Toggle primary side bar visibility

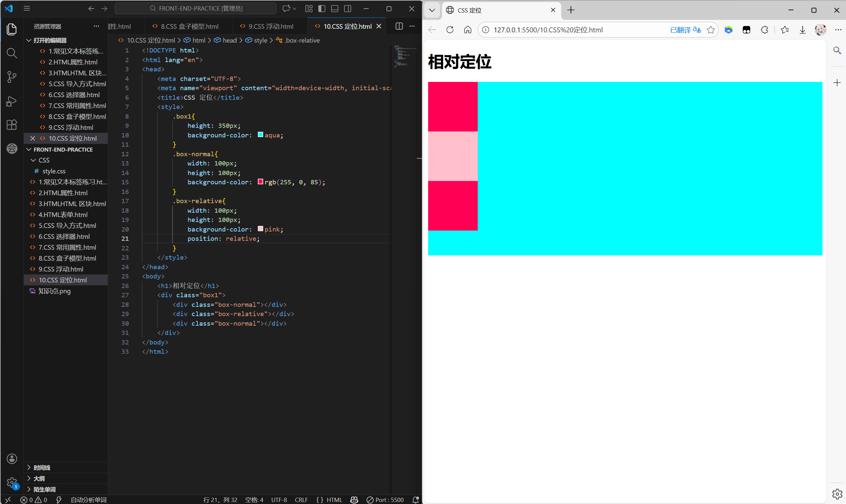coord(322,9)
